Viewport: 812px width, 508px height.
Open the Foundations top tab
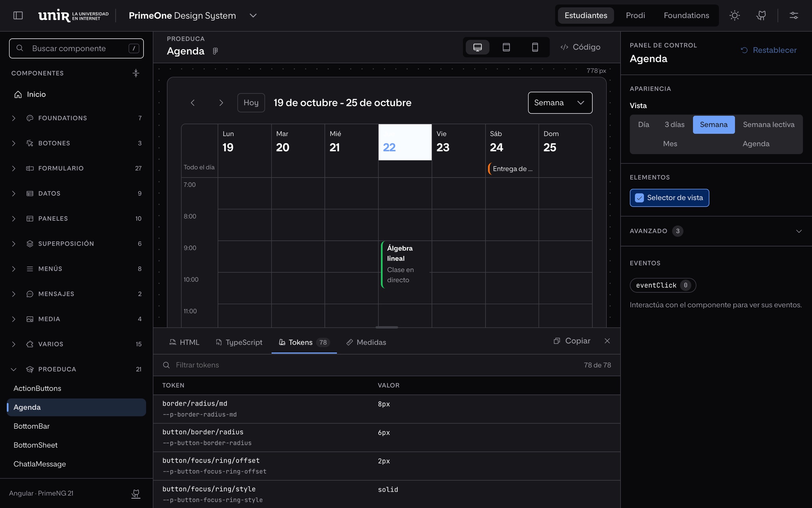pyautogui.click(x=686, y=16)
